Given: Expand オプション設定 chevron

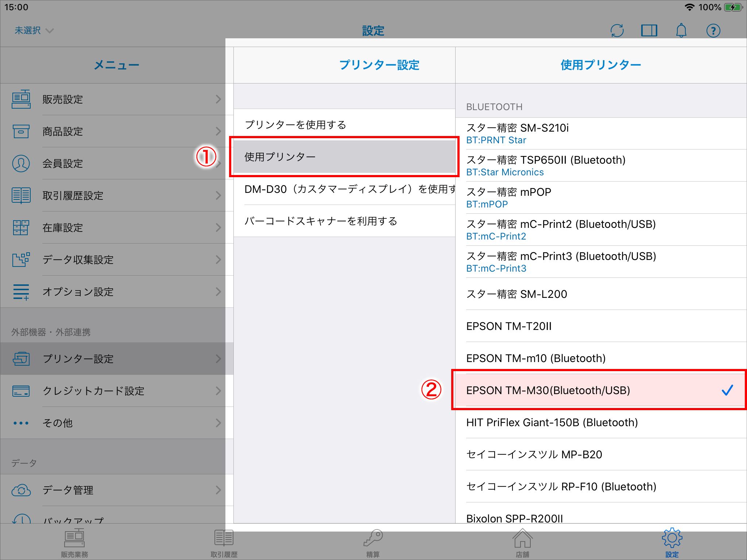Looking at the screenshot, I should point(218,292).
